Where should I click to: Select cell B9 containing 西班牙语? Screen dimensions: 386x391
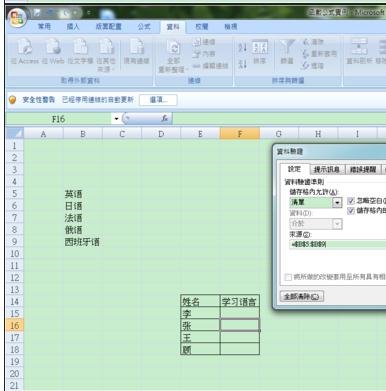pos(82,242)
